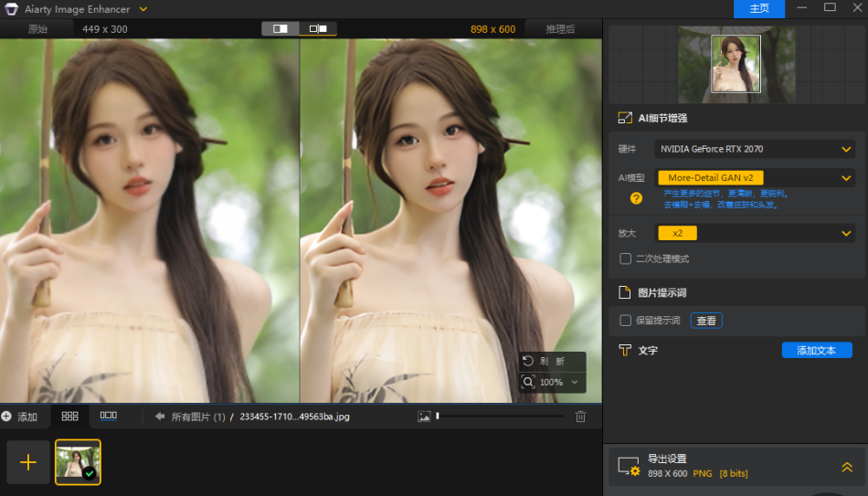Click the back arrow beside 所有图片

click(160, 417)
